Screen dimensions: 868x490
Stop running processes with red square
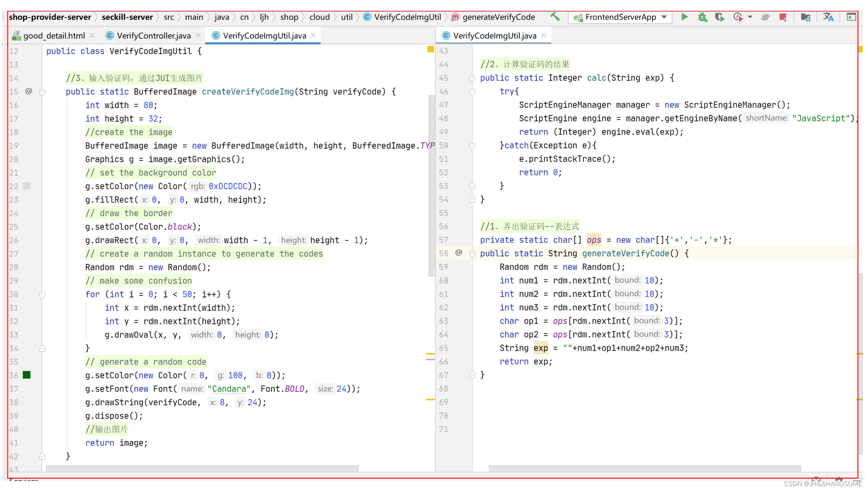(x=782, y=17)
